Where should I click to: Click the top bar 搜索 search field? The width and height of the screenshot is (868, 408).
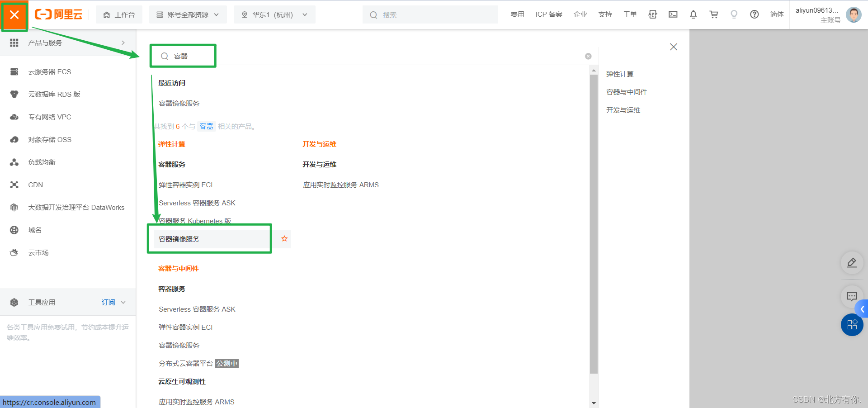coord(430,14)
